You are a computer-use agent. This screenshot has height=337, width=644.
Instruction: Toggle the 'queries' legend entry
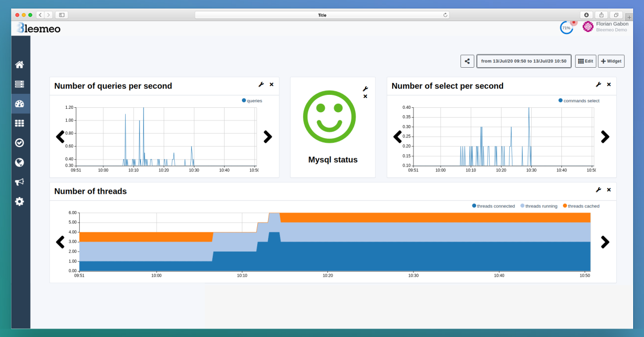click(x=252, y=100)
